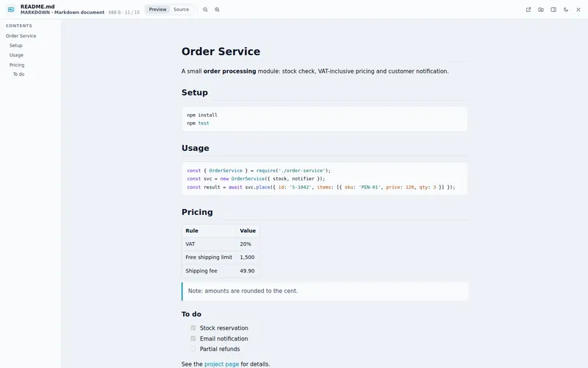This screenshot has height=368, width=588.
Task: Click the bold 'order processing' text
Action: 229,71
